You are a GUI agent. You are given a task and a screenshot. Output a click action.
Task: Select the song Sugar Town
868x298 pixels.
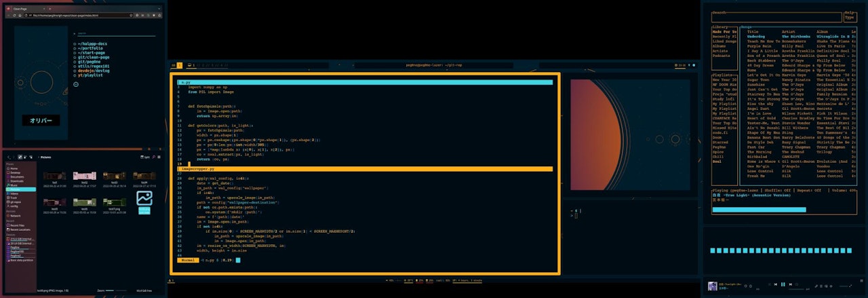click(758, 79)
